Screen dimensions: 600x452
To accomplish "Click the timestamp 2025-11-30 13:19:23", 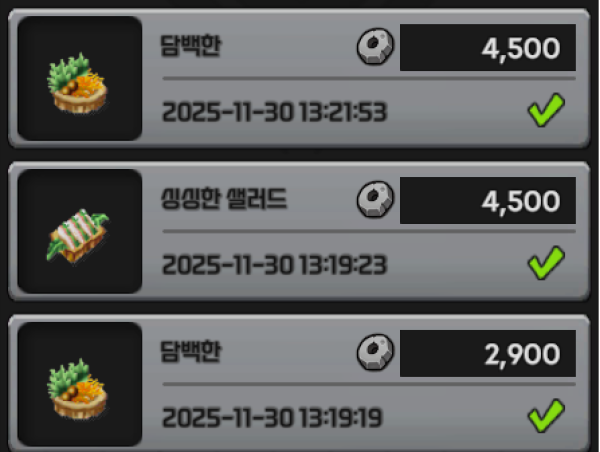I will (x=275, y=265).
